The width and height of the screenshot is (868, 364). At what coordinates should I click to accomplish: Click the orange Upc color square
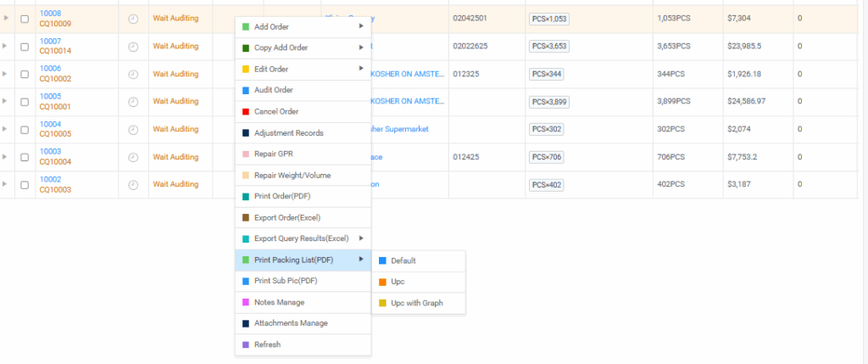pyautogui.click(x=383, y=282)
